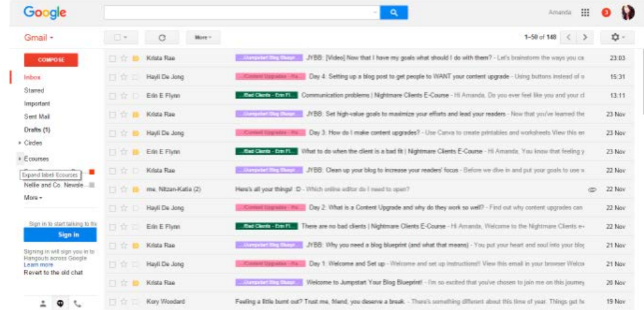This screenshot has width=644, height=310.
Task: Star the Kory Woodard email
Action: click(x=124, y=302)
